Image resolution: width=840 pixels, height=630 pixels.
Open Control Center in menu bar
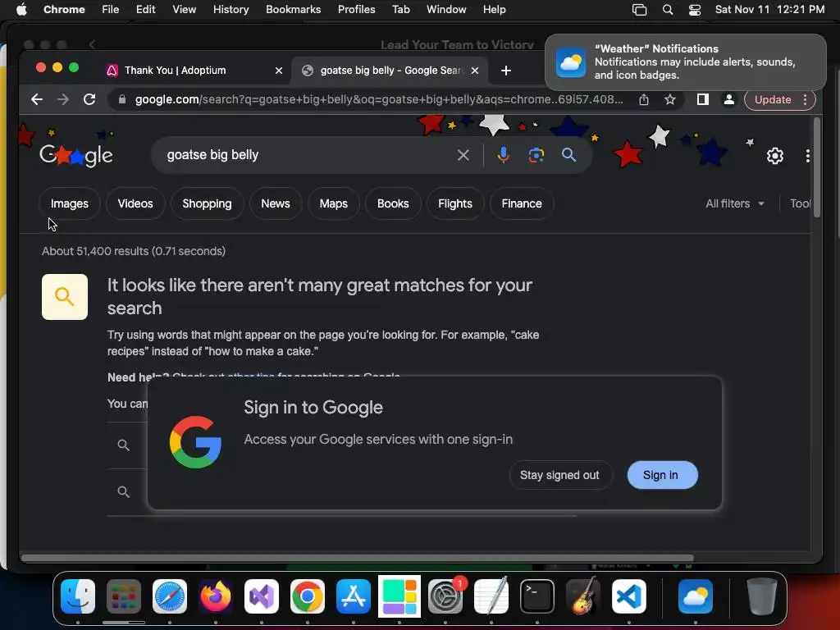(694, 10)
